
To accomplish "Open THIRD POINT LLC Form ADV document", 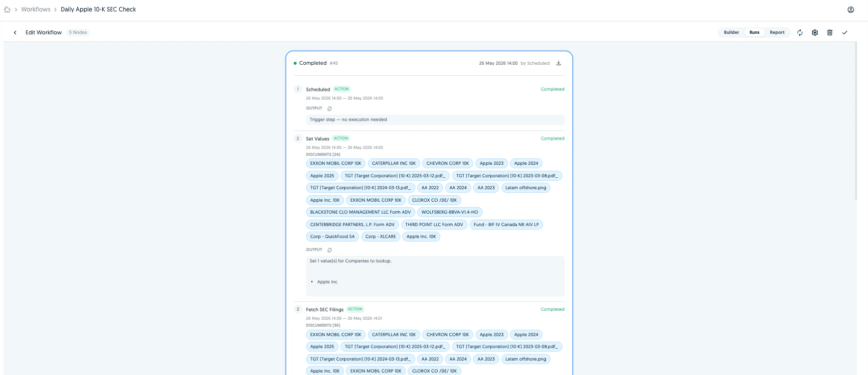I will (x=434, y=225).
